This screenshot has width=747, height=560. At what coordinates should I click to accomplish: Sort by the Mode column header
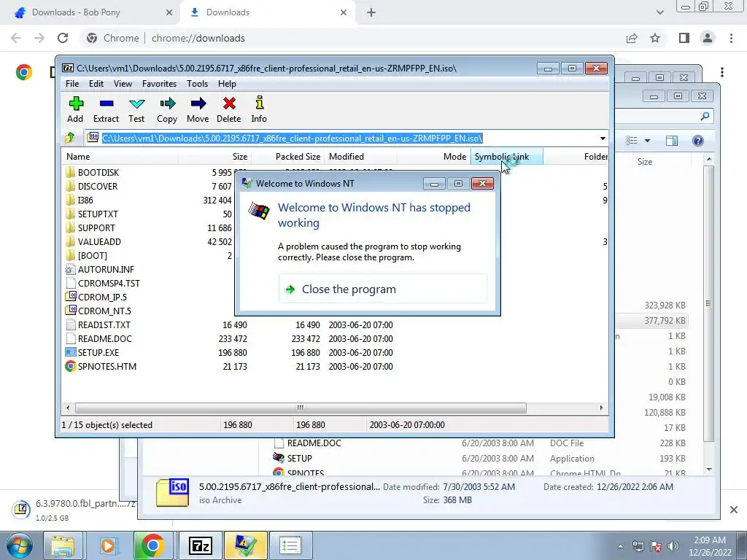[x=434, y=157]
